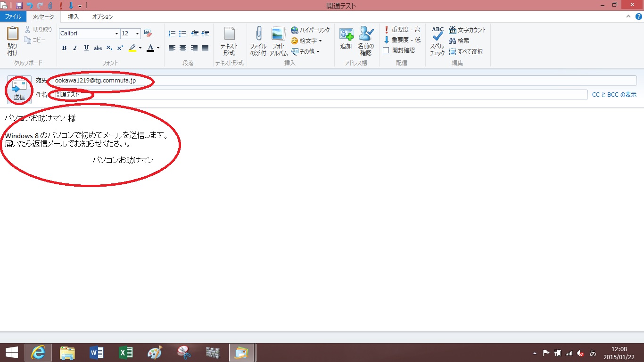Click in the message body text
644x362 pixels.
[87, 139]
